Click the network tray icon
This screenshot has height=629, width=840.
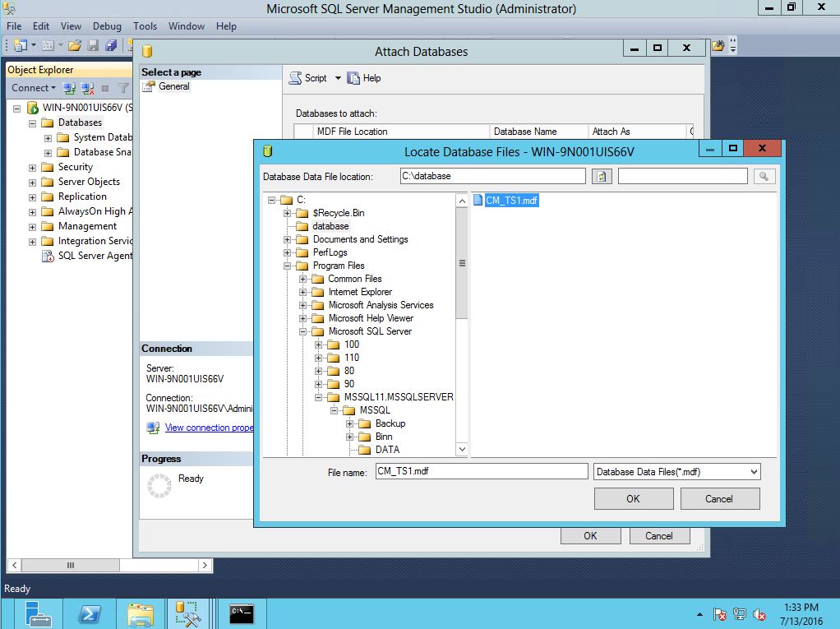[x=740, y=614]
